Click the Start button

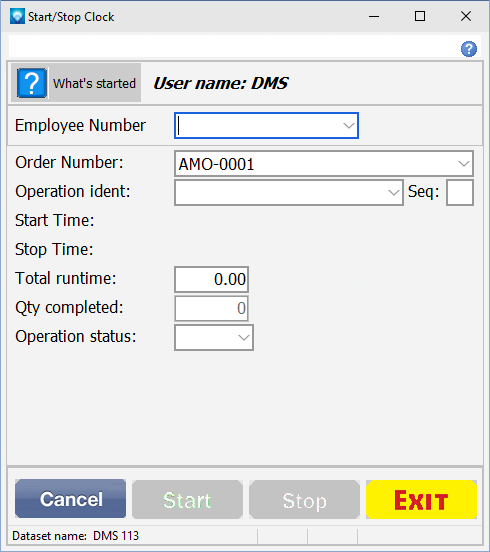(x=187, y=500)
